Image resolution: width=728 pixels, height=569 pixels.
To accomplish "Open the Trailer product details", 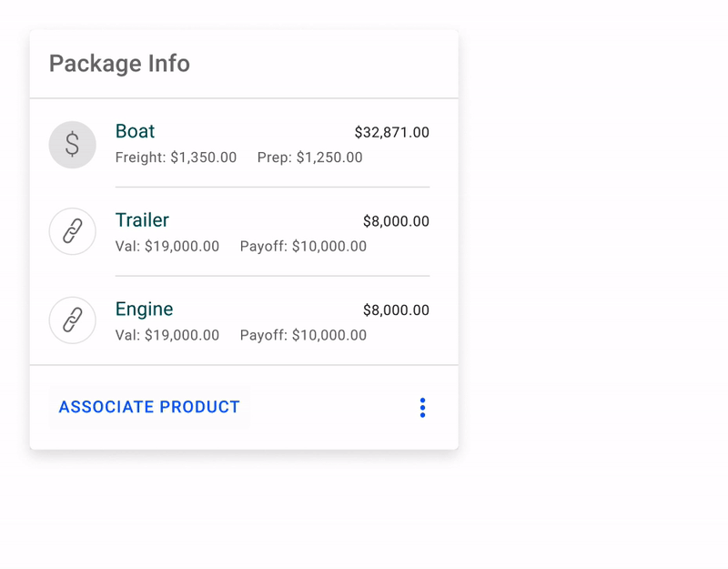I will click(142, 220).
